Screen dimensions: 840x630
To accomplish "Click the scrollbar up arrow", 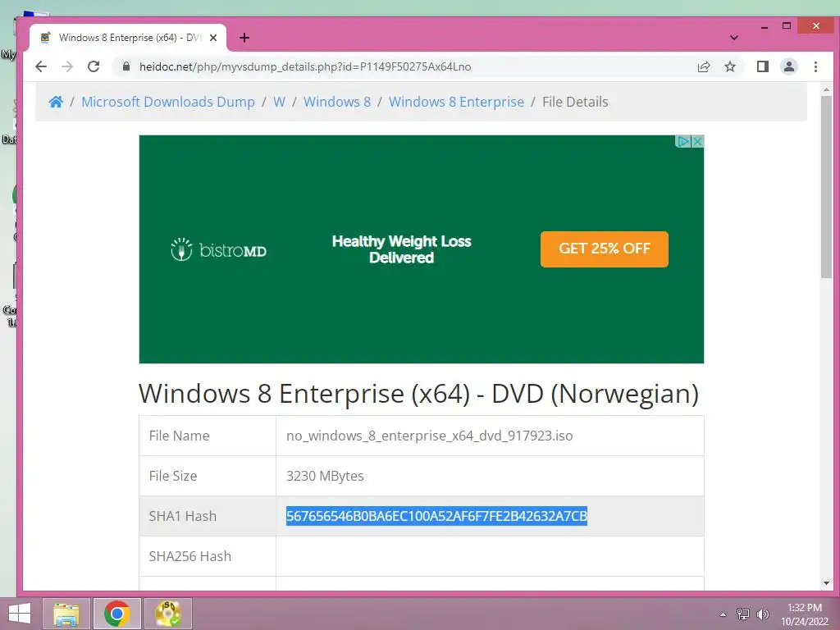I will click(x=826, y=89).
